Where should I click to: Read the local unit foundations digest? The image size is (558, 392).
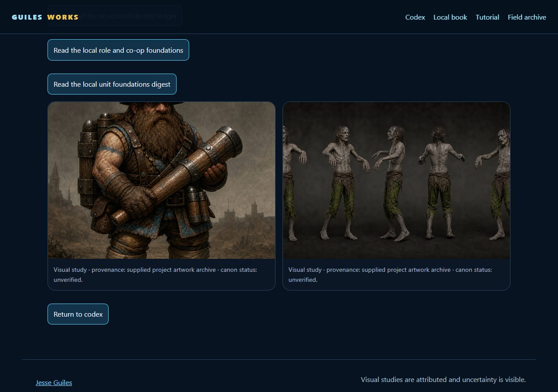[112, 84]
